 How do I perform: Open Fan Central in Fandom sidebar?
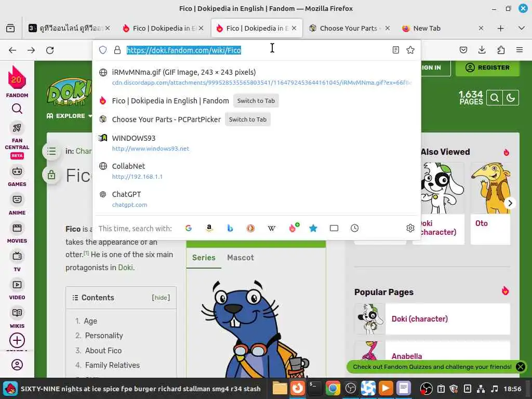pos(17,139)
